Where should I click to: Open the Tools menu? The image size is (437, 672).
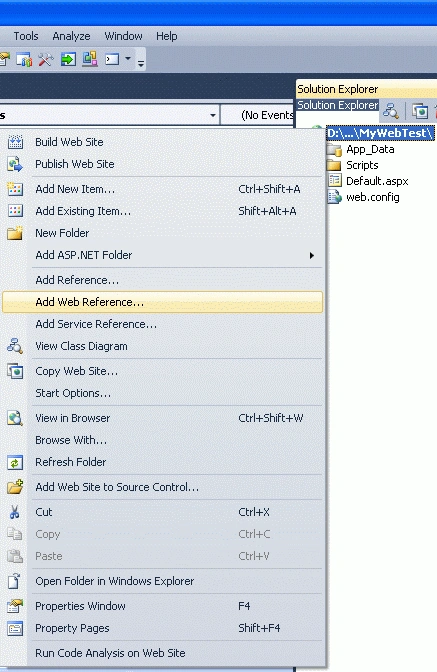point(26,36)
